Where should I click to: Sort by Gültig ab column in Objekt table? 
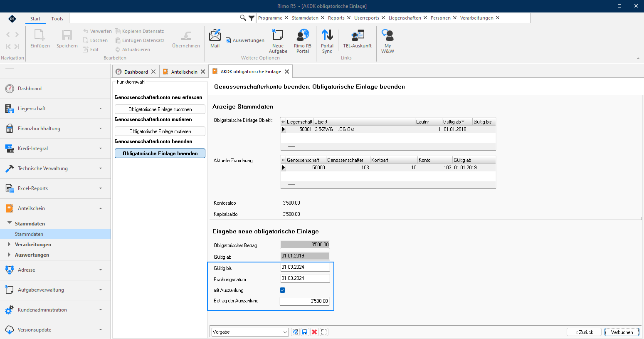pos(457,122)
